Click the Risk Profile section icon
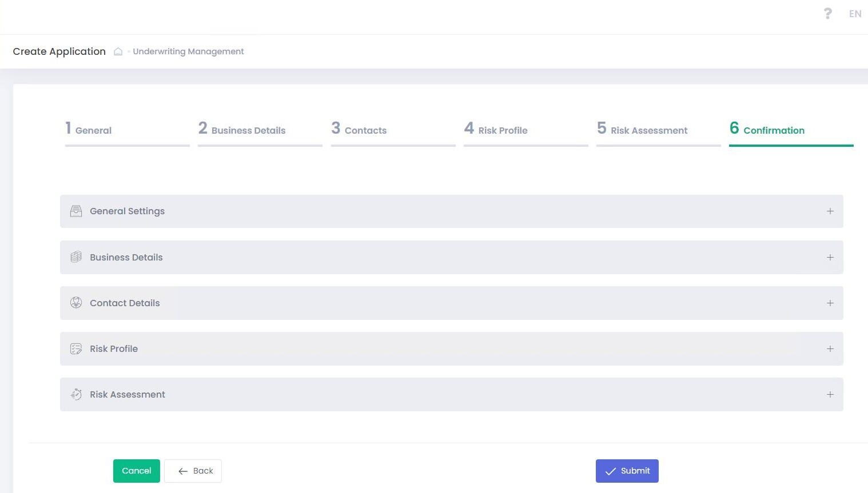Viewport: 868px width, 493px height. [x=76, y=348]
